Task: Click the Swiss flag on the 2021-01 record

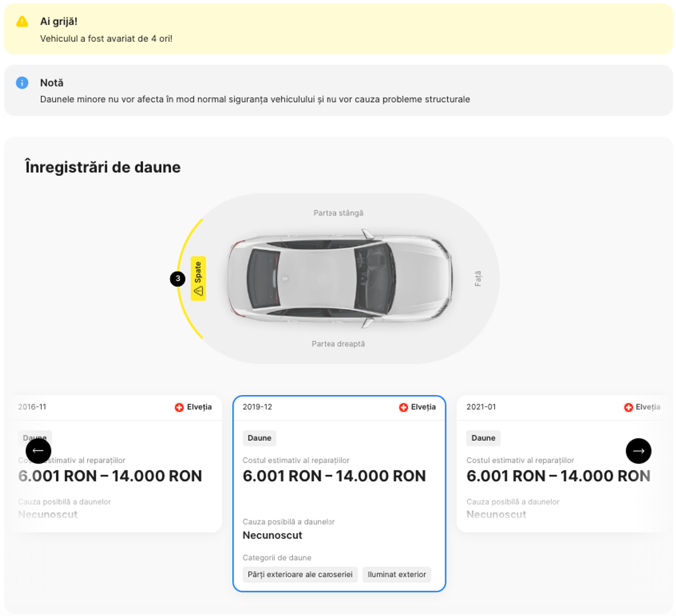Action: pyautogui.click(x=628, y=407)
